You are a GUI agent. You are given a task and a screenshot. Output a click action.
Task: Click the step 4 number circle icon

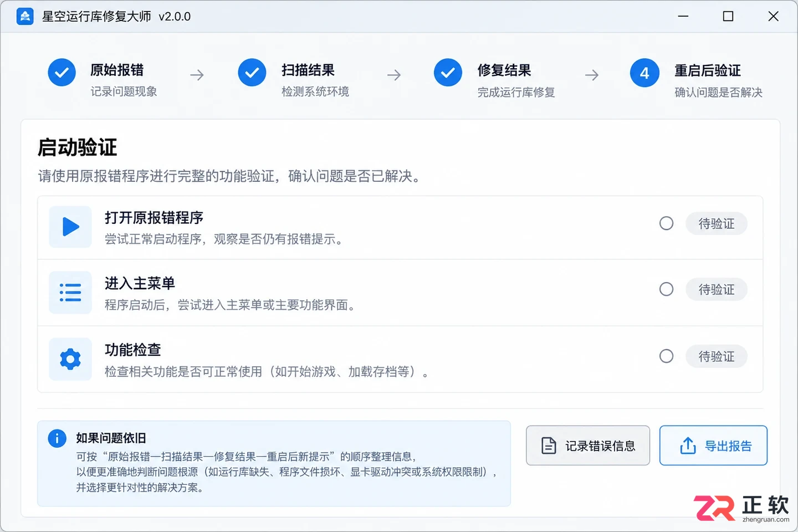(x=644, y=73)
